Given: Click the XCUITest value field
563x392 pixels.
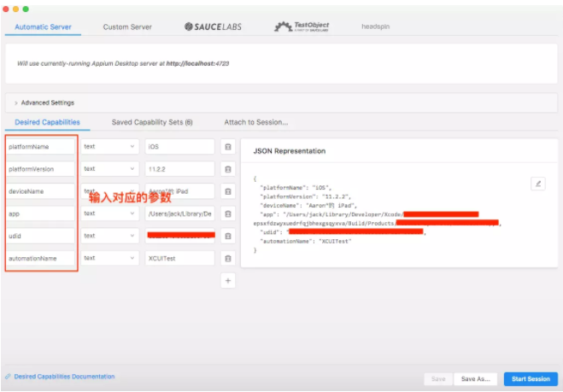Looking at the screenshot, I should 180,258.
